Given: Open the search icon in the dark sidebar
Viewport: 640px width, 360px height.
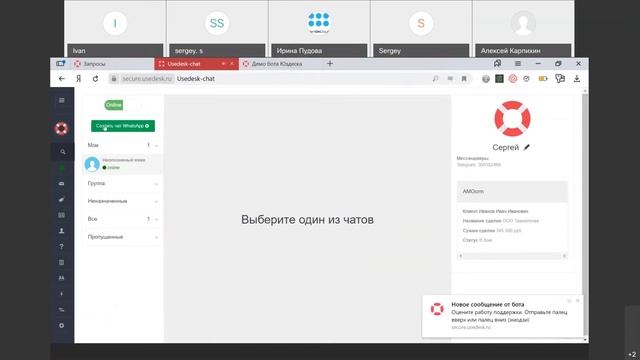Looking at the screenshot, I should click(x=62, y=152).
